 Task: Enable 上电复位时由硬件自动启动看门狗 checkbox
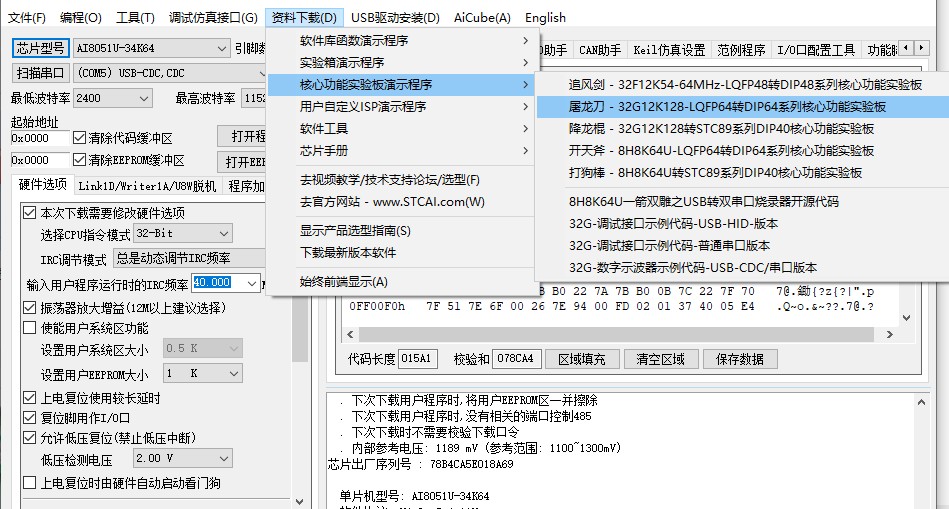pyautogui.click(x=29, y=483)
